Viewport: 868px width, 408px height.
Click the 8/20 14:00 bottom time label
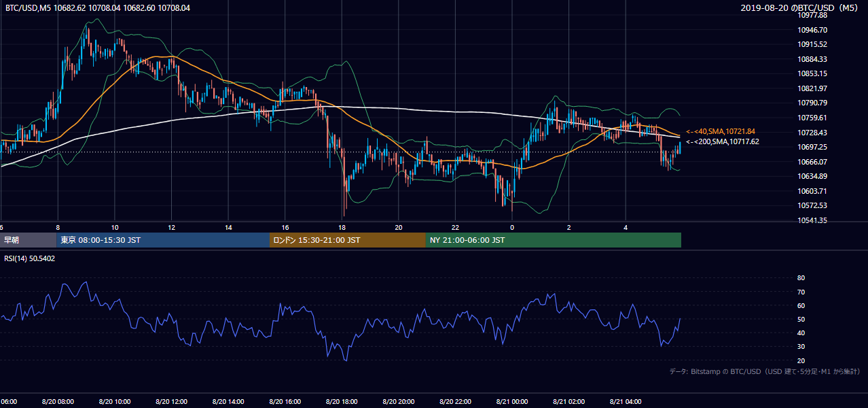click(x=228, y=402)
